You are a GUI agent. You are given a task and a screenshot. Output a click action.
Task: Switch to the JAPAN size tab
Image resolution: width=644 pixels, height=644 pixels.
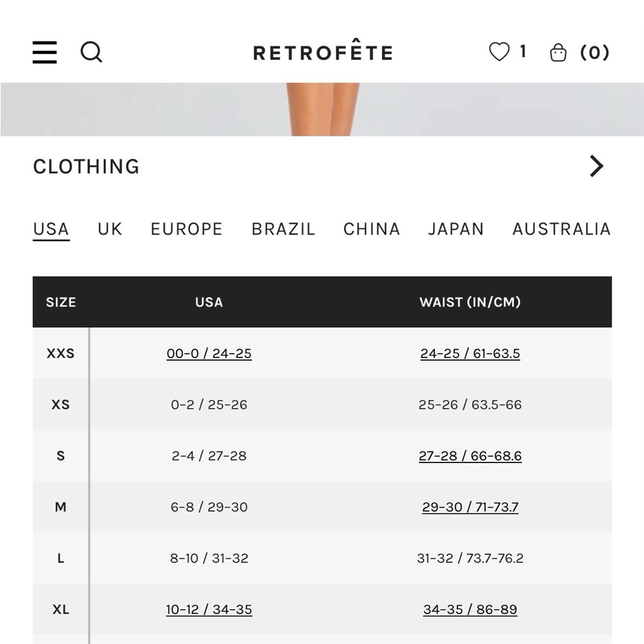coord(455,229)
